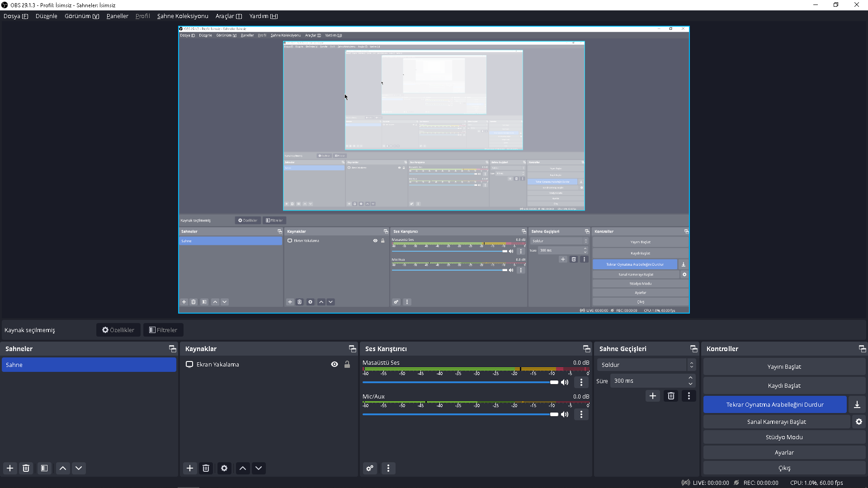Undock the Ses Karıştırıcı panel

(586, 349)
